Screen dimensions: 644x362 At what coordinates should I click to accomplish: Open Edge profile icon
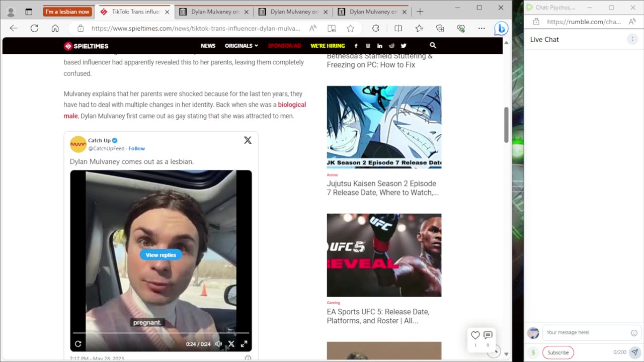[11, 12]
